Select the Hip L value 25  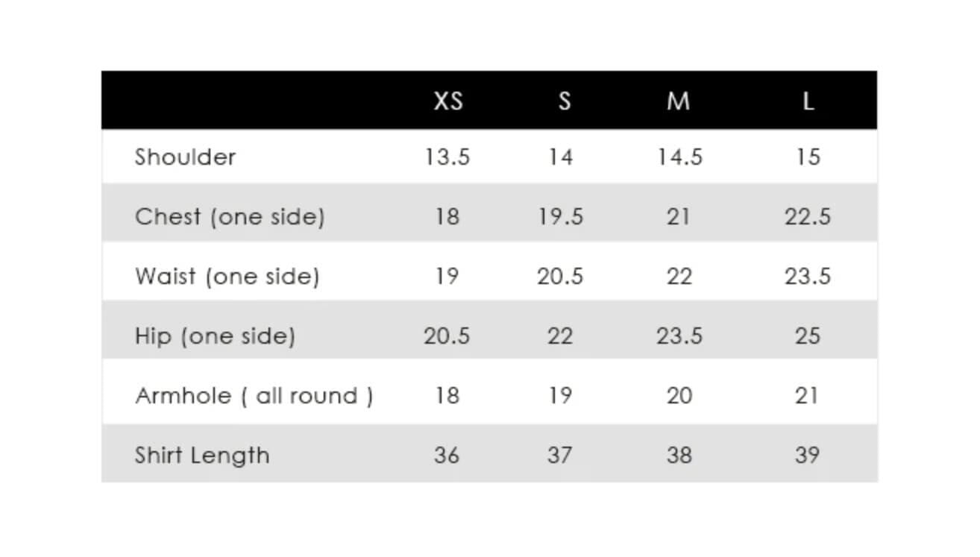pos(807,336)
